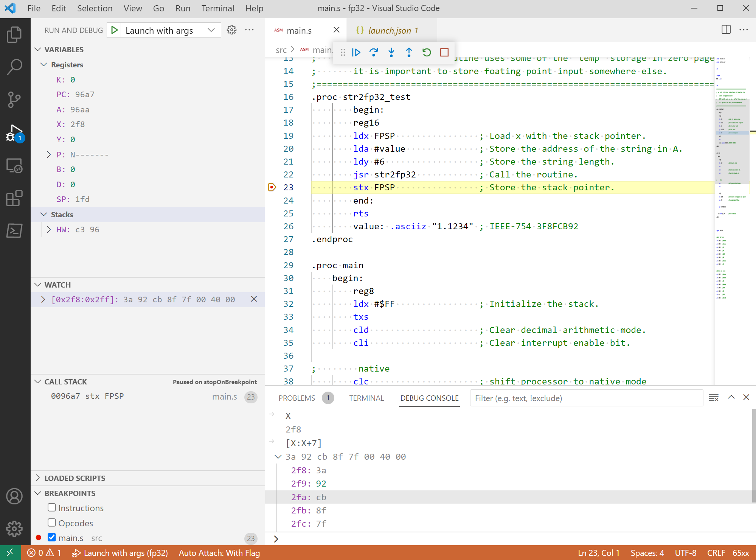Expand the Loaded Scripts section

[75, 478]
